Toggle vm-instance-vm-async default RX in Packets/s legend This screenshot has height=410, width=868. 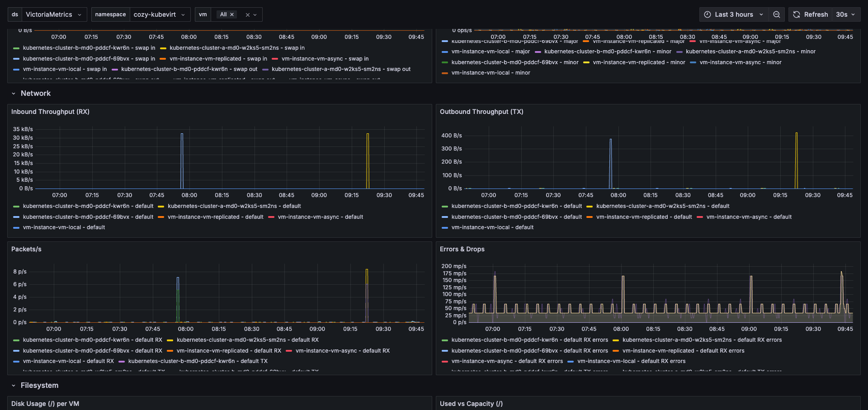coord(342,351)
